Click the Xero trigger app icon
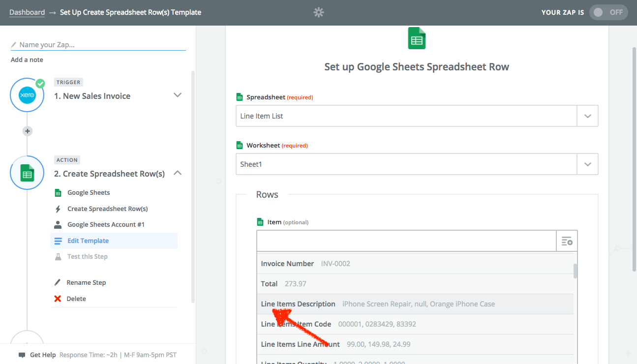This screenshot has height=364, width=637. click(28, 95)
